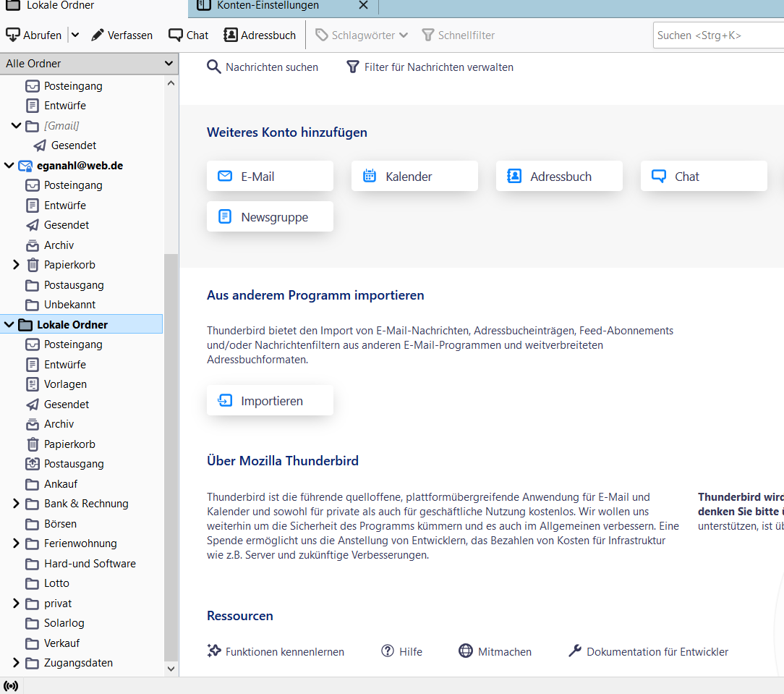Click the Verfassen pencil icon
Image resolution: width=784 pixels, height=694 pixels.
coord(98,35)
